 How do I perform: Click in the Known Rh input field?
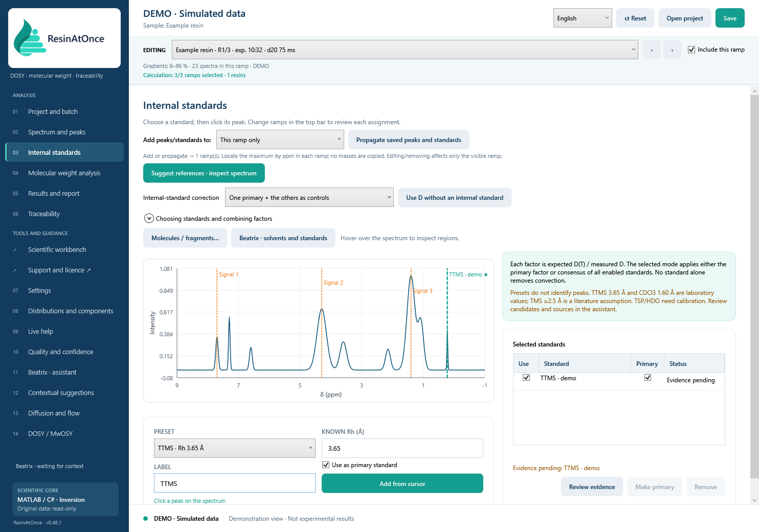(x=403, y=448)
